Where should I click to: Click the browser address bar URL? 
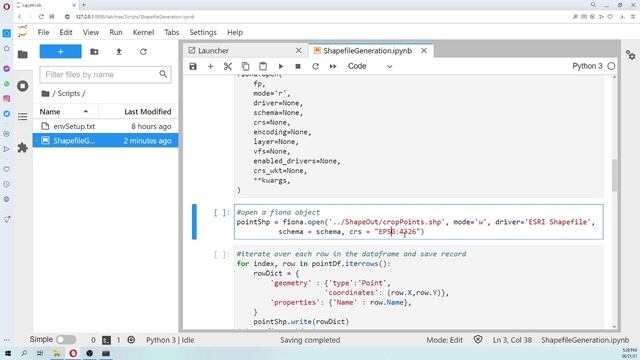pyautogui.click(x=135, y=17)
